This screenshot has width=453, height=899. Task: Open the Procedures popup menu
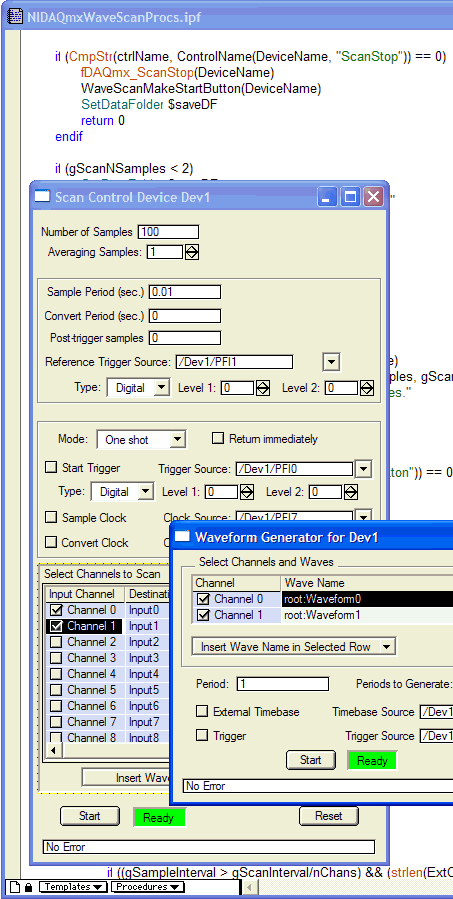point(147,887)
